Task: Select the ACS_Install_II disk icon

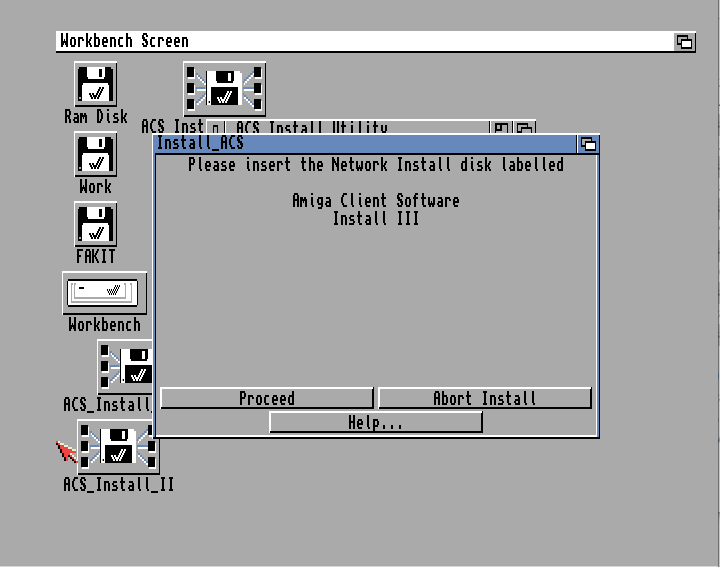Action: 118,447
